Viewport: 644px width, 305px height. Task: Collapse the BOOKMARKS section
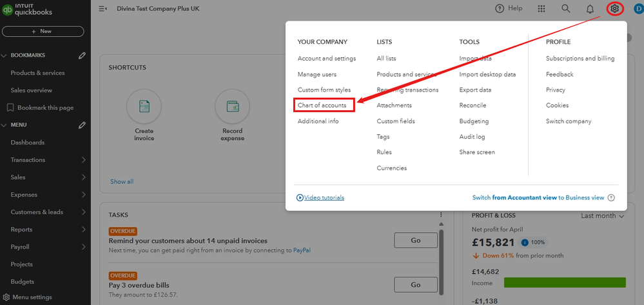[x=4, y=55]
